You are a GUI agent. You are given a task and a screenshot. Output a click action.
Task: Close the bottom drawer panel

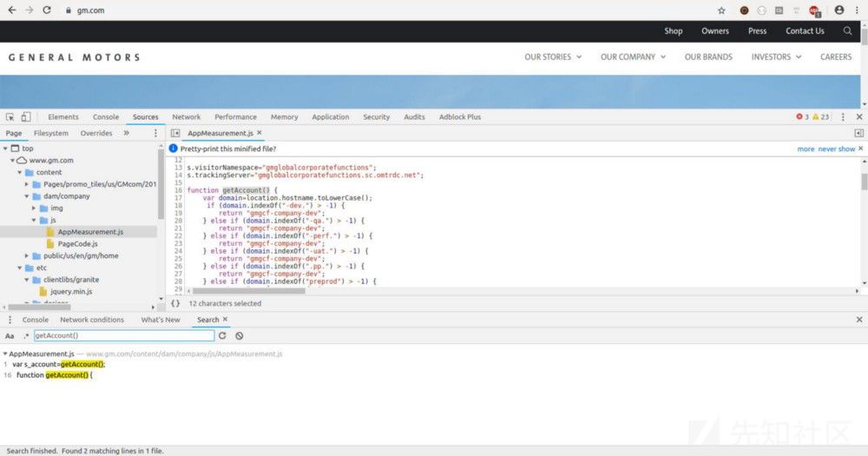coord(859,320)
